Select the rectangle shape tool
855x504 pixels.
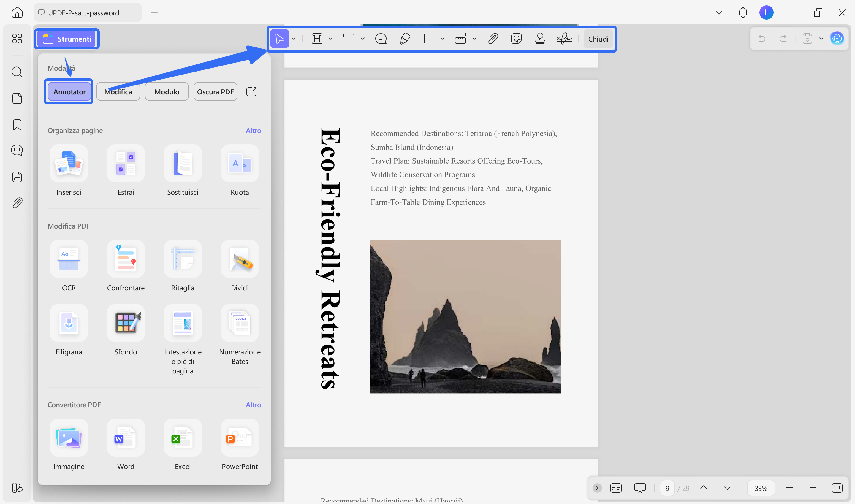[429, 39]
